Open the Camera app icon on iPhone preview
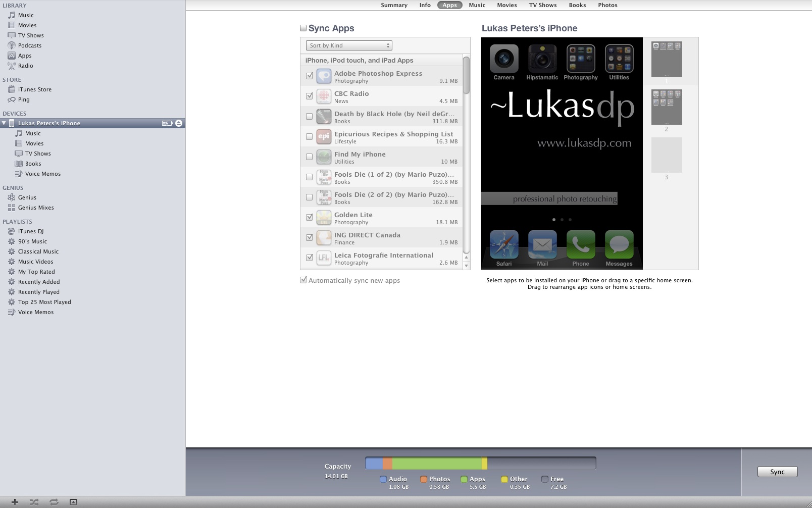The height and width of the screenshot is (508, 812). (504, 59)
